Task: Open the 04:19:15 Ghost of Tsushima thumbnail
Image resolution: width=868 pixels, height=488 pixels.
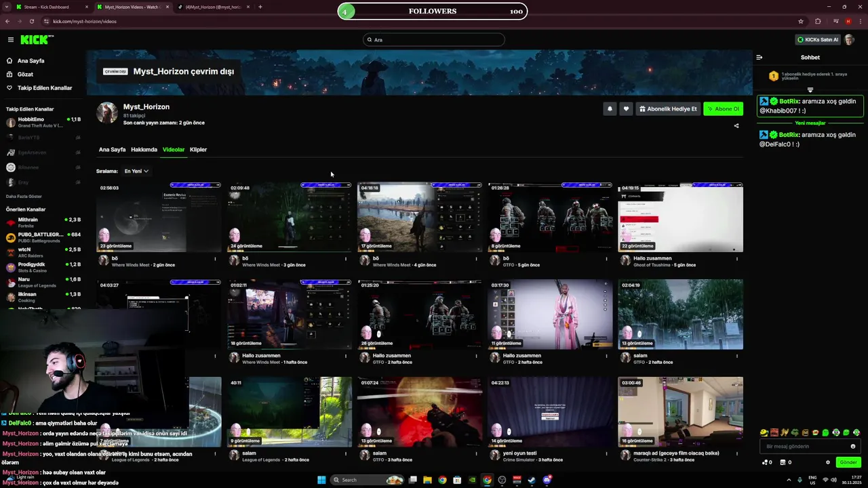Action: (x=680, y=217)
